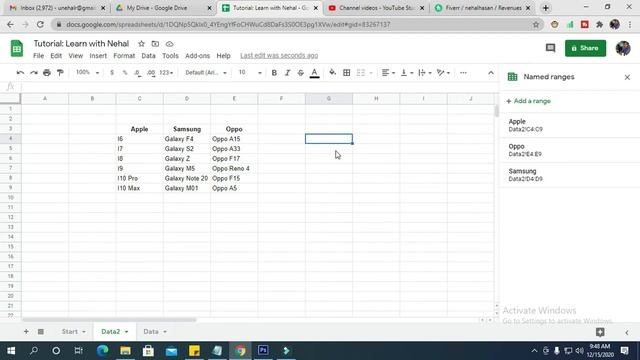
Task: Decrease decimal places in the toolbar
Action: (138, 73)
